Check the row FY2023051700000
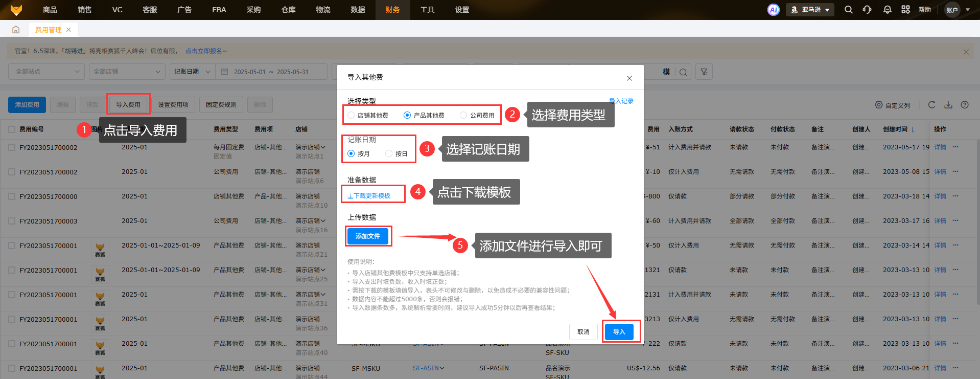 12,196
